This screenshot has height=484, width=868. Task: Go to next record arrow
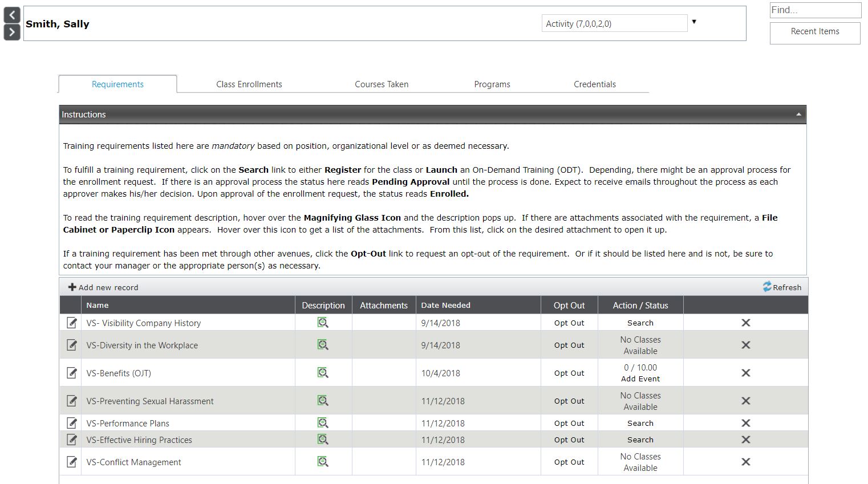click(x=12, y=32)
